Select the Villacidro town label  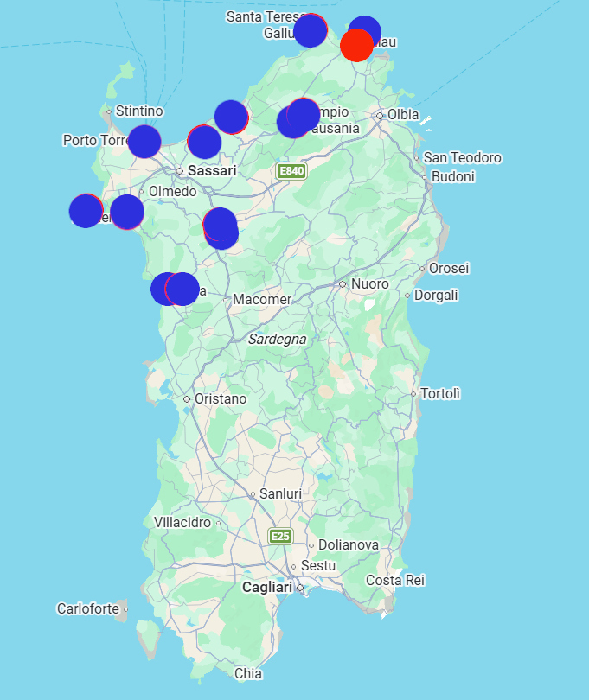pos(182,522)
